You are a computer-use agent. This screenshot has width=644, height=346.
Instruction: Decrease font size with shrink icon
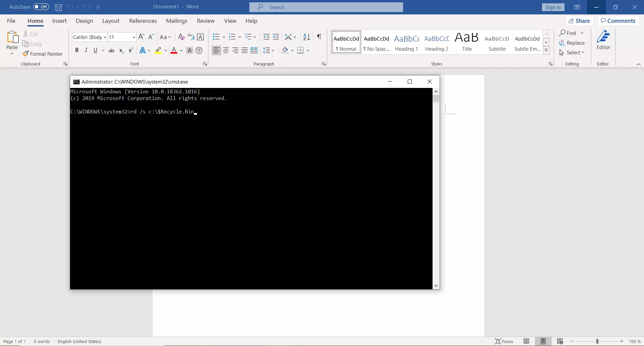click(151, 37)
